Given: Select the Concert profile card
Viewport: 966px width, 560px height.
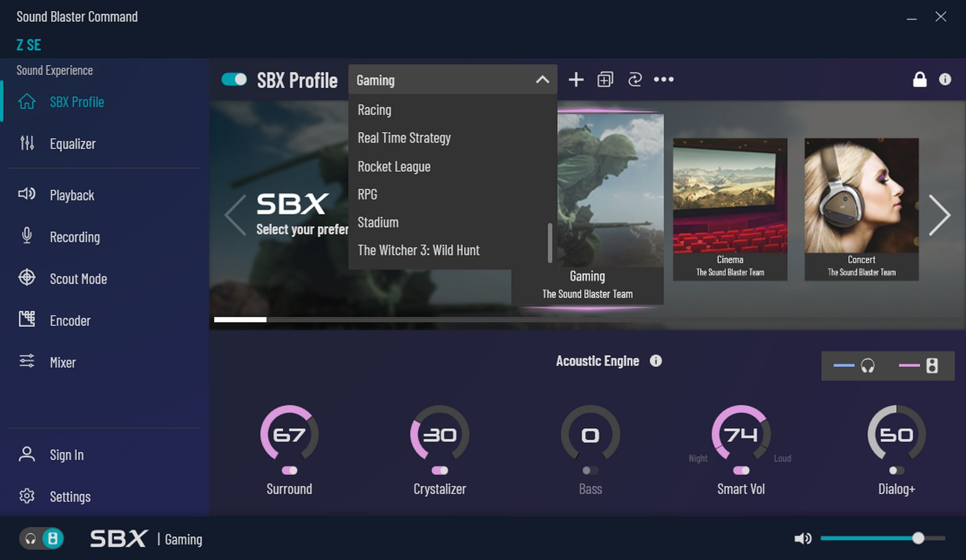Looking at the screenshot, I should (x=861, y=209).
